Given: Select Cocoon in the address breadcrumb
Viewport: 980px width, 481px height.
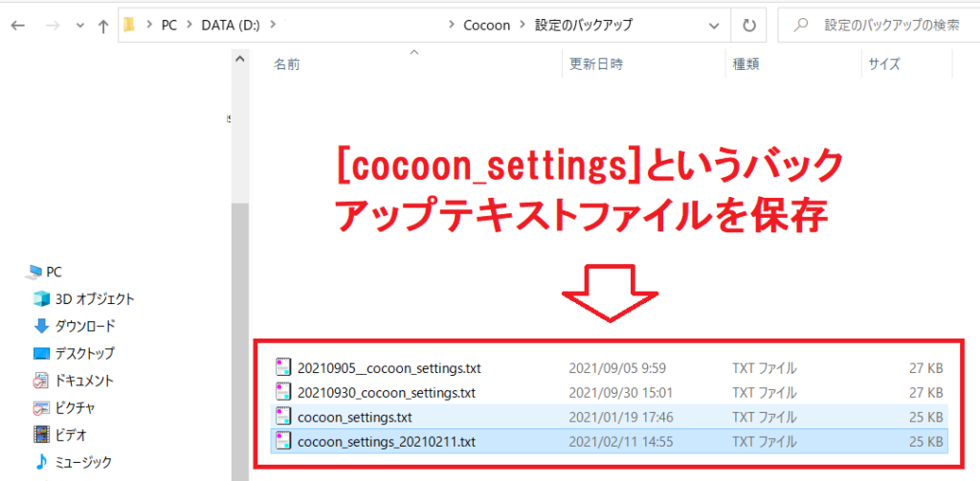Looking at the screenshot, I should coord(486,26).
